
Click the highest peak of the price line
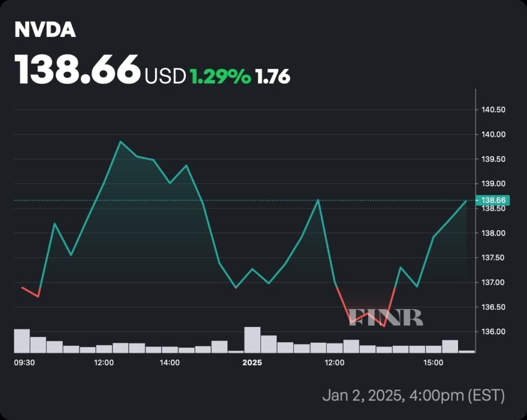tap(120, 142)
